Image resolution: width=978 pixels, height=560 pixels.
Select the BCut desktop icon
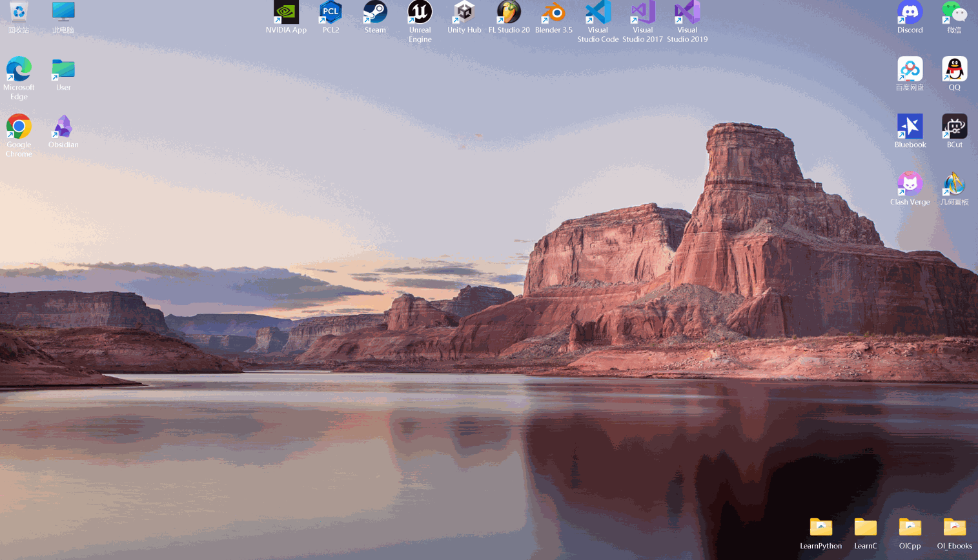[954, 127]
